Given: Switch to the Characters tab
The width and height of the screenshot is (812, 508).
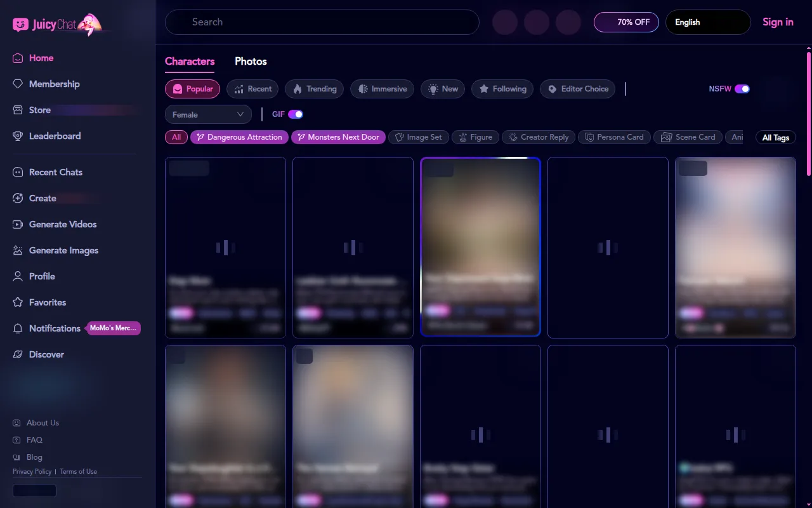Looking at the screenshot, I should pyautogui.click(x=190, y=62).
